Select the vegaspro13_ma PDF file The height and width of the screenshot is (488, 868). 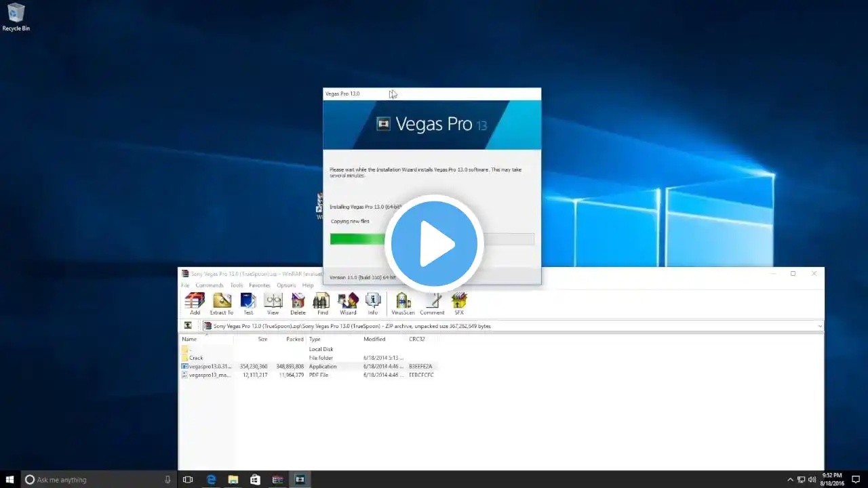(206, 375)
